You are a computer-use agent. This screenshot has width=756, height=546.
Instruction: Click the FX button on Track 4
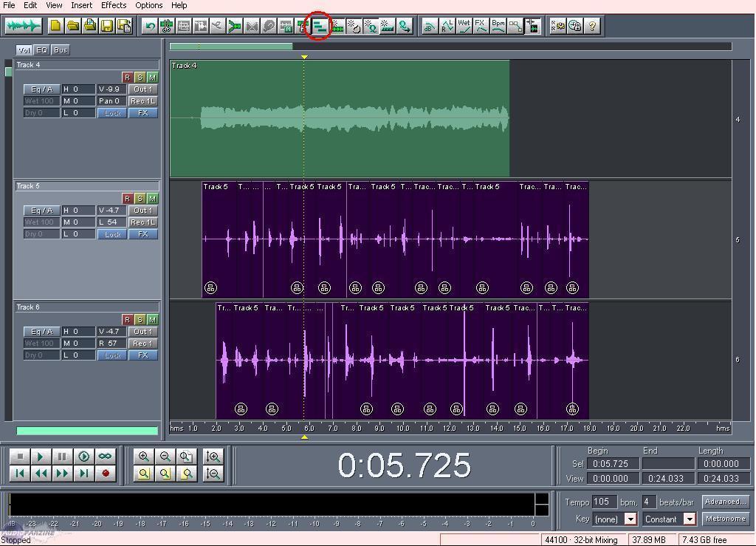[x=143, y=113]
